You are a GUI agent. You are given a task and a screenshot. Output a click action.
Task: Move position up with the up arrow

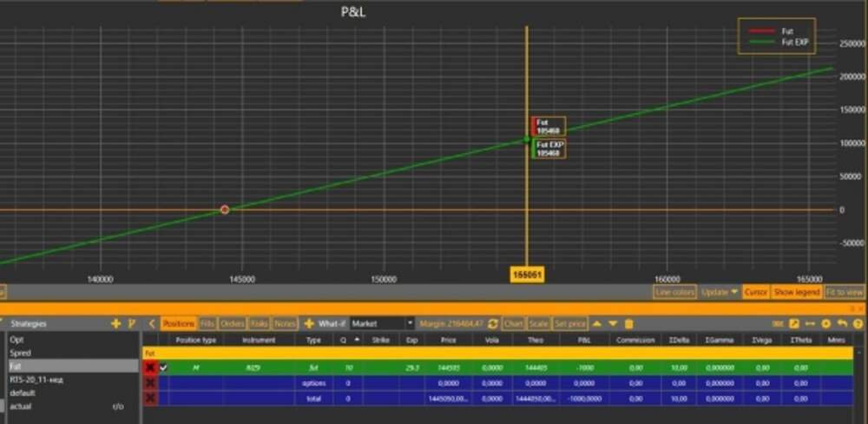597,323
